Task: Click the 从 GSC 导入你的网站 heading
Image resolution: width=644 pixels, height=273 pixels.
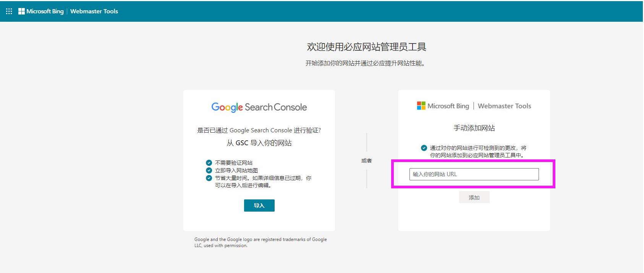Action: [259, 143]
